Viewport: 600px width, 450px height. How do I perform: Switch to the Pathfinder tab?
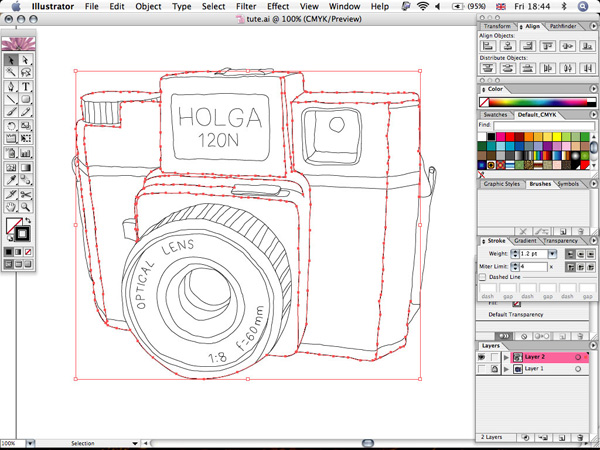[x=563, y=26]
